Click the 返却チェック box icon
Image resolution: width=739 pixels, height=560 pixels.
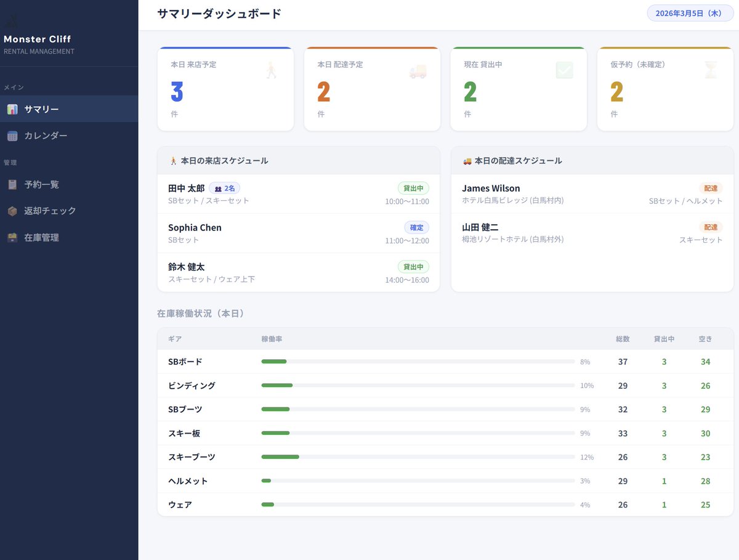pos(12,211)
